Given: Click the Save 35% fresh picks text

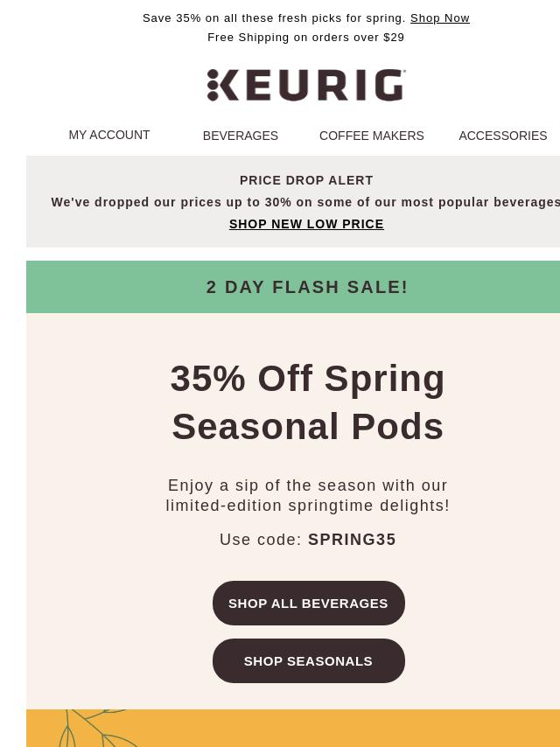Looking at the screenshot, I should [274, 18].
